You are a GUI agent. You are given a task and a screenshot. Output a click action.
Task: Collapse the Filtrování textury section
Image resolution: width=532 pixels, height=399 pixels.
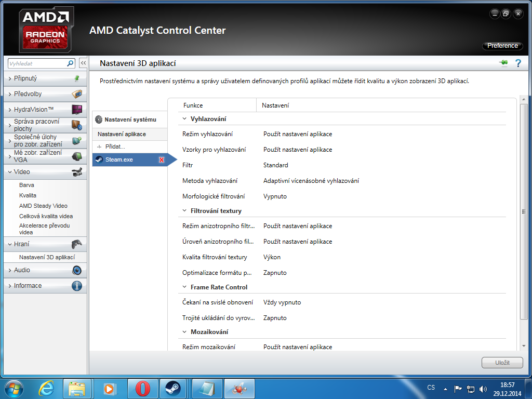pos(184,211)
